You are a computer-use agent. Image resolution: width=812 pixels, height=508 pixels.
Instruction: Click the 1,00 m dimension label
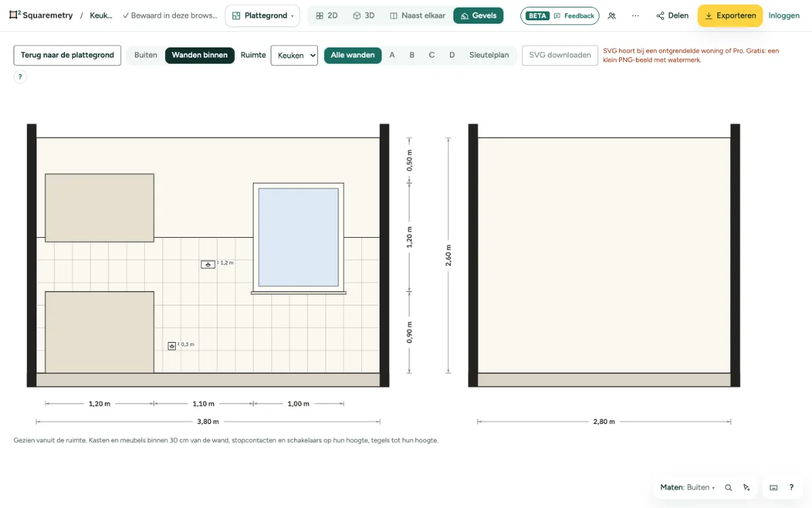click(x=298, y=404)
